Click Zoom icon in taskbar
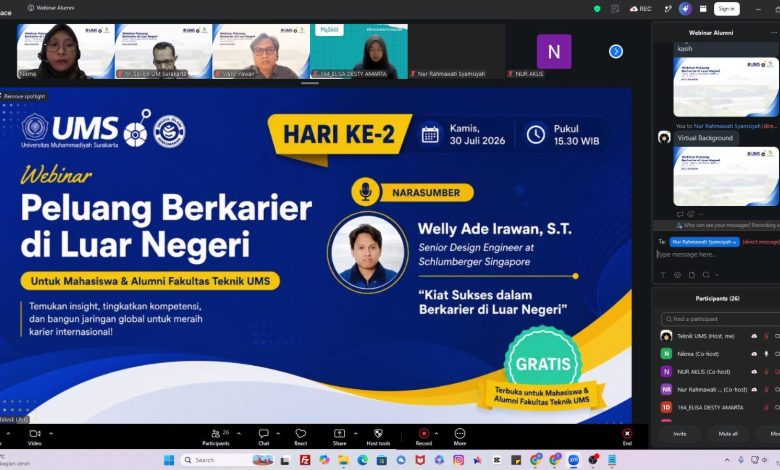This screenshot has height=470, width=780. [x=574, y=460]
